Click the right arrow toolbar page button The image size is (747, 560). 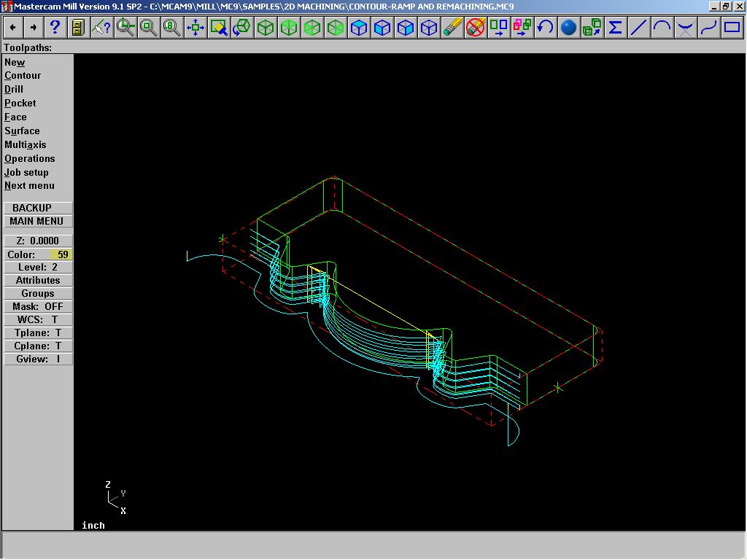pyautogui.click(x=34, y=28)
